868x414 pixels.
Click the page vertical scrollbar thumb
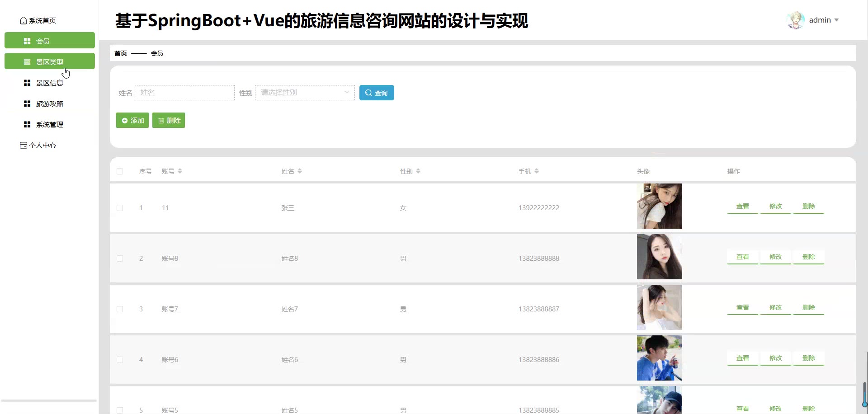coord(865,394)
